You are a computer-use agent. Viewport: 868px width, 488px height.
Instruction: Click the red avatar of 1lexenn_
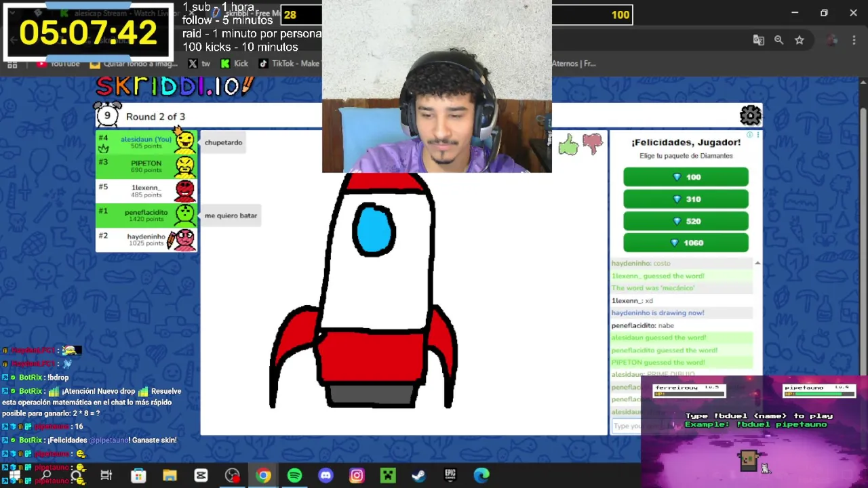[x=185, y=191]
